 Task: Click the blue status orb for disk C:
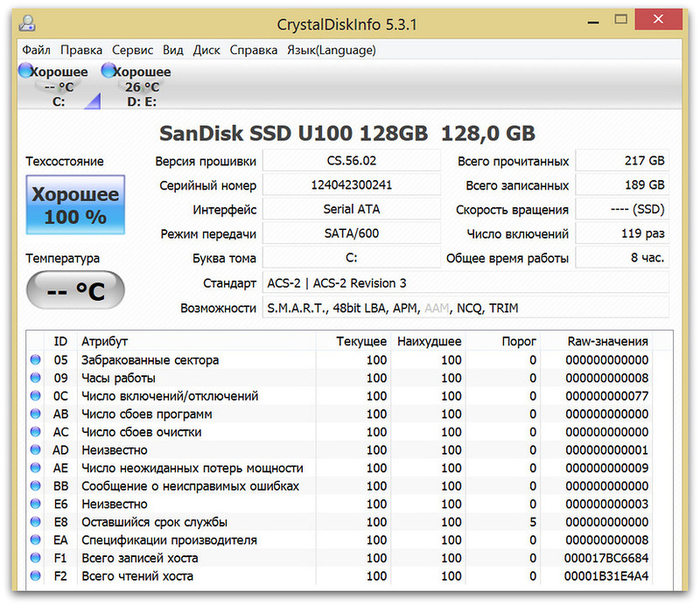[x=26, y=71]
